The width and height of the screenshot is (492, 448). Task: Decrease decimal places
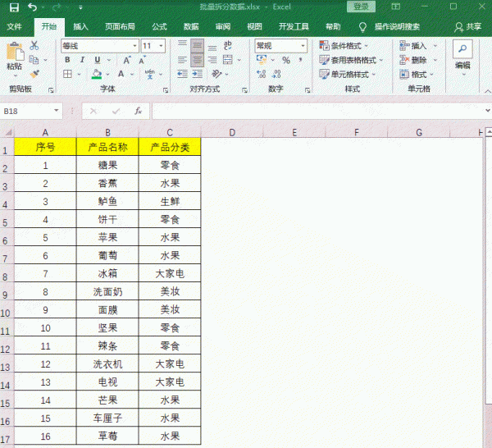276,74
